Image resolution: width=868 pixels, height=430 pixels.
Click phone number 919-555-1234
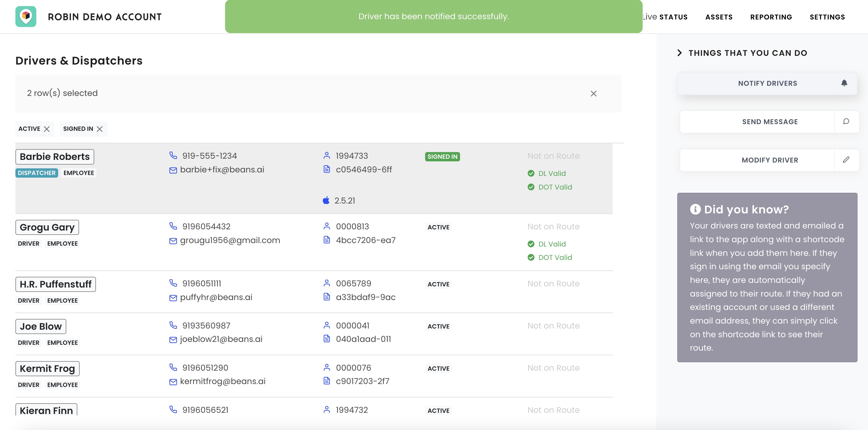[210, 156]
